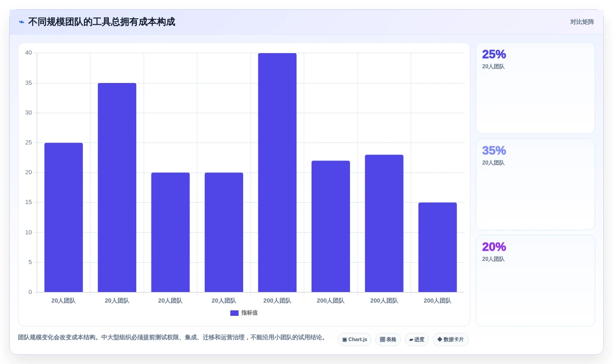The image size is (613, 364).
Task: Click the first bar valued 25
Action: point(64,217)
